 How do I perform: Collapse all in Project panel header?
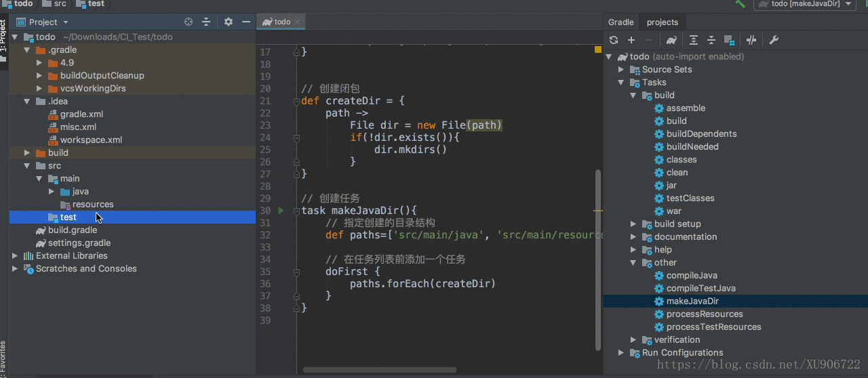click(x=206, y=22)
